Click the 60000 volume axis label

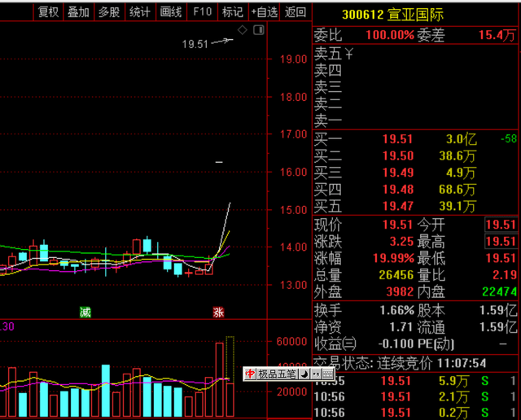tap(291, 342)
